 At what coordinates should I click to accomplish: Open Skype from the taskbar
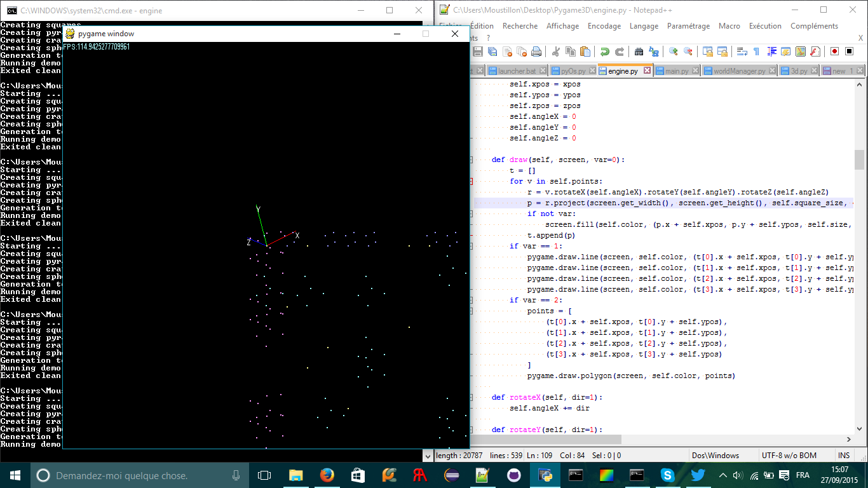pos(667,475)
